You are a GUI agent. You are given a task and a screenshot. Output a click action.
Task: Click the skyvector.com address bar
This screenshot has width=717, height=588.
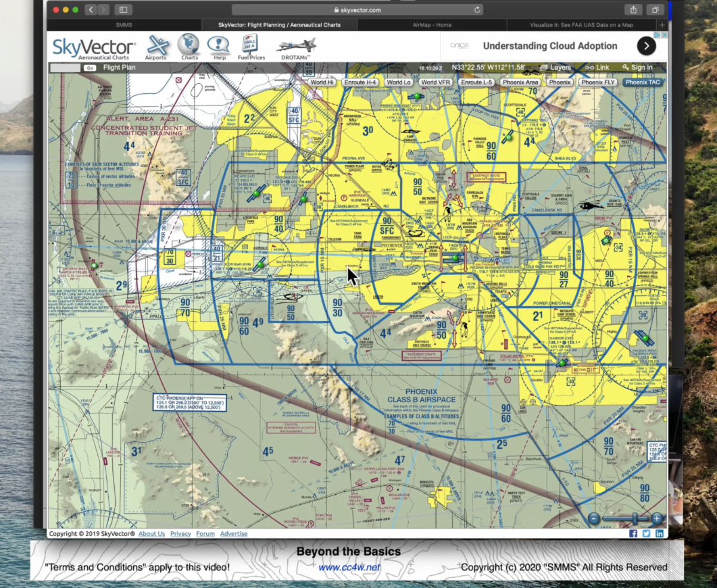[358, 10]
